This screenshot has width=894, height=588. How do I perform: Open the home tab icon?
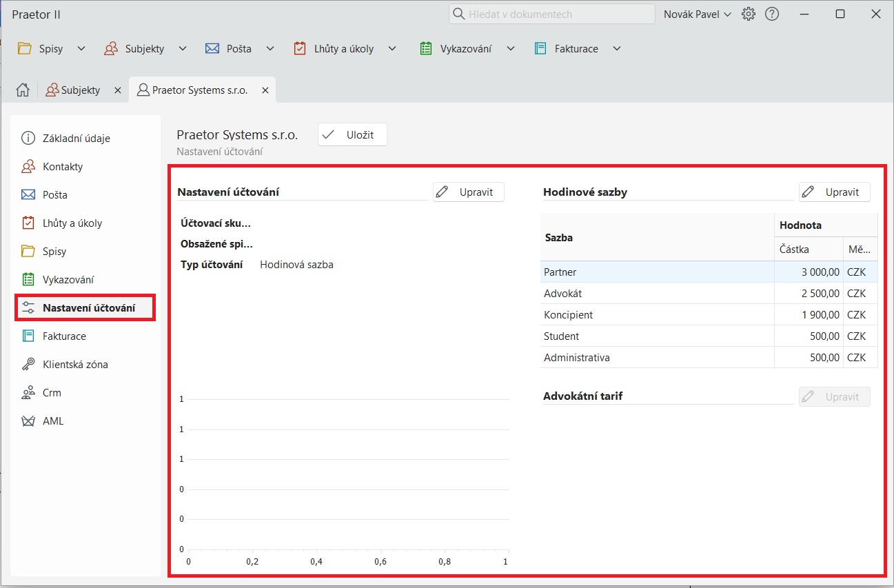[x=23, y=90]
